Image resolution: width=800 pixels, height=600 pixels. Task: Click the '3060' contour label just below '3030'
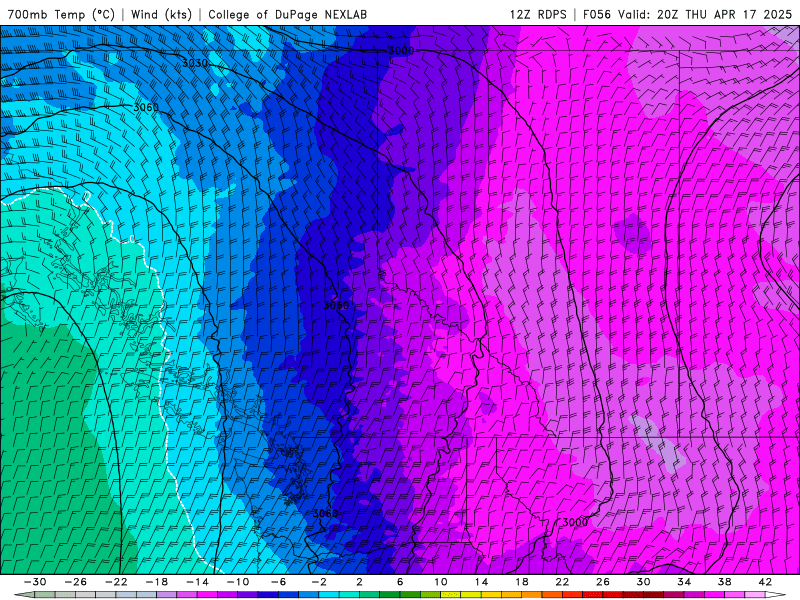click(146, 107)
